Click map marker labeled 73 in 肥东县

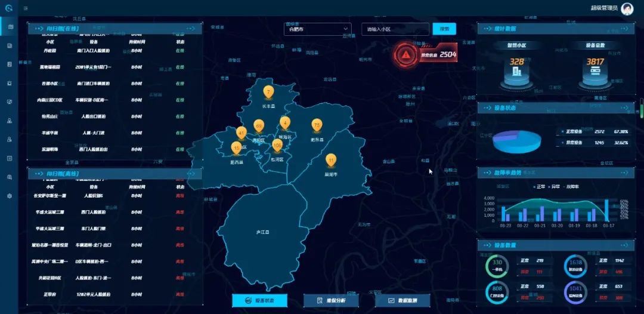[x=316, y=125]
